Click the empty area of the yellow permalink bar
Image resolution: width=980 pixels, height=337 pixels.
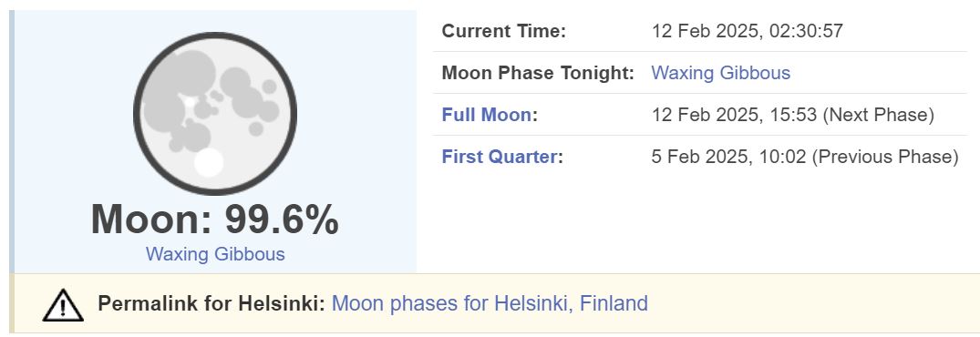pyautogui.click(x=812, y=304)
